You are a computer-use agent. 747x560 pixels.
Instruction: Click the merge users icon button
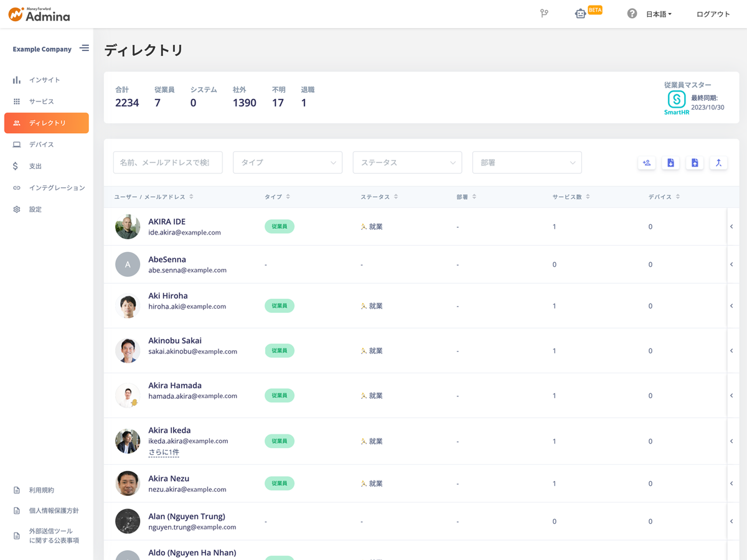[x=718, y=163]
